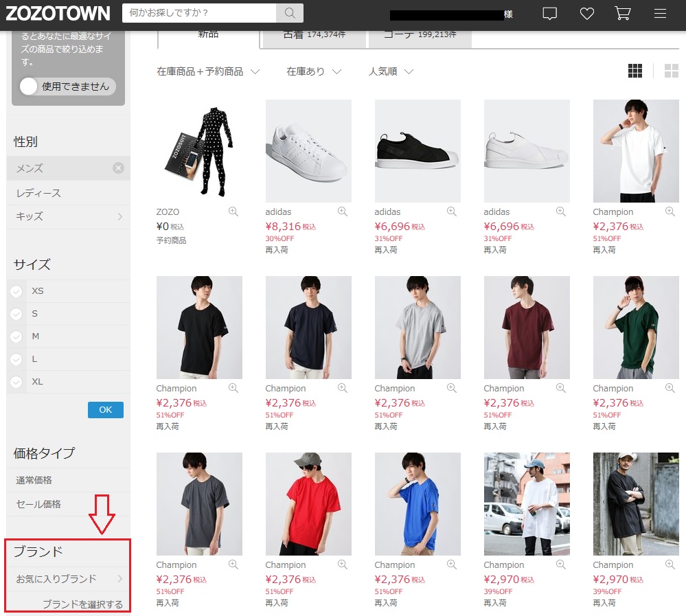Open the 在庫あり dropdown
This screenshot has height=616, width=686.
[x=314, y=71]
